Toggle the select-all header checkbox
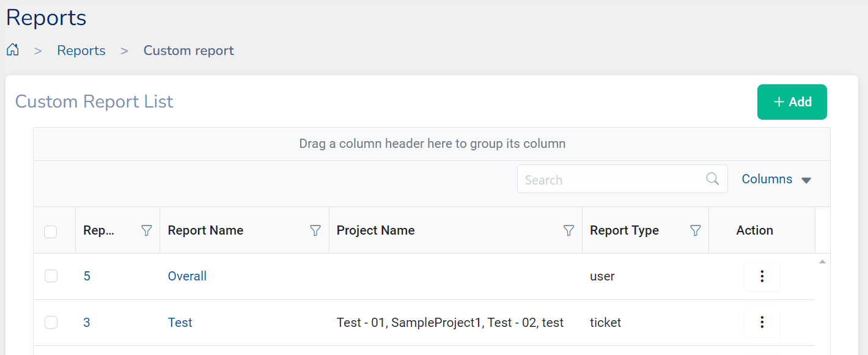Viewport: 868px width, 355px height. (51, 232)
